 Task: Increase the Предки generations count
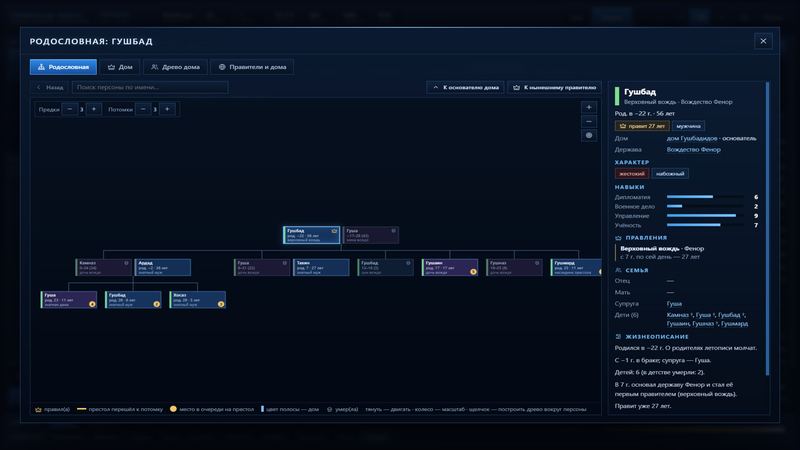click(x=93, y=109)
